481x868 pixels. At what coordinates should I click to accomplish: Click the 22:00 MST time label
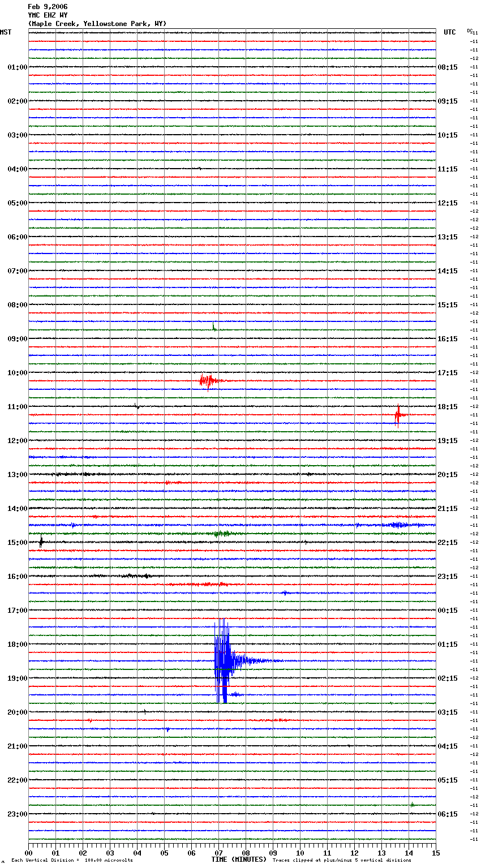click(17, 780)
